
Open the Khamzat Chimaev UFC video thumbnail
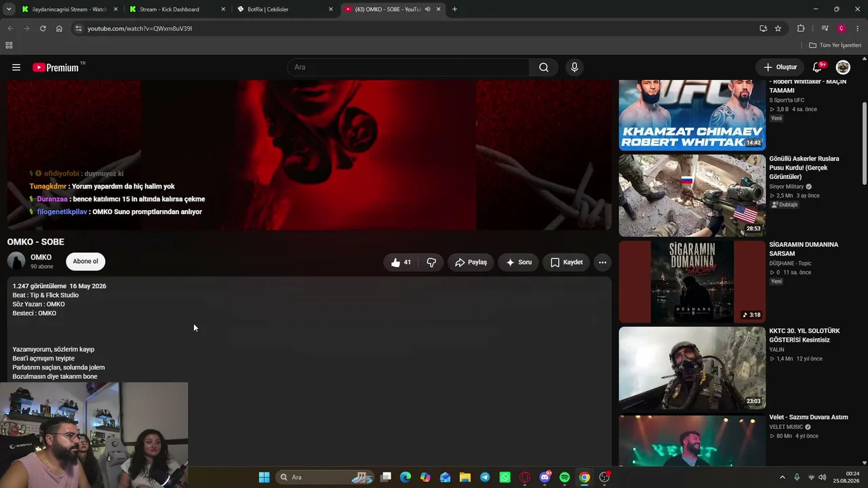[692, 115]
